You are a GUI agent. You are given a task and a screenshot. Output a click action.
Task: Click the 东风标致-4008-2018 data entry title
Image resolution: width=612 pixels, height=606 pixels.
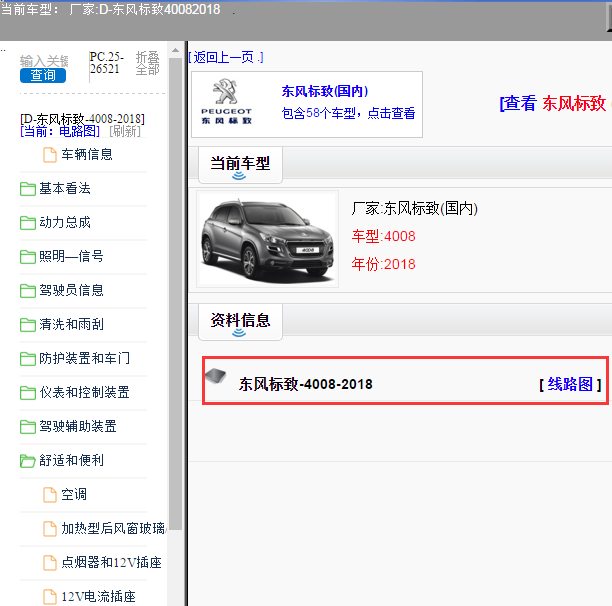point(306,384)
